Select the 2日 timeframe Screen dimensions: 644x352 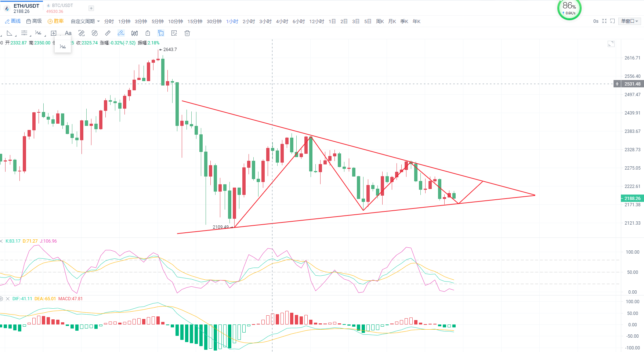(x=344, y=21)
